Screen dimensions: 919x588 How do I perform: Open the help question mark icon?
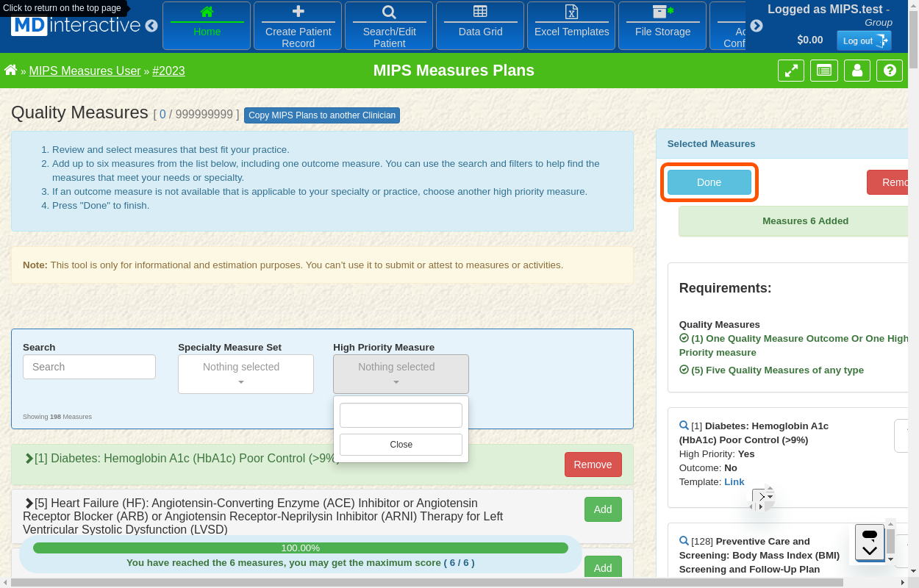point(890,71)
